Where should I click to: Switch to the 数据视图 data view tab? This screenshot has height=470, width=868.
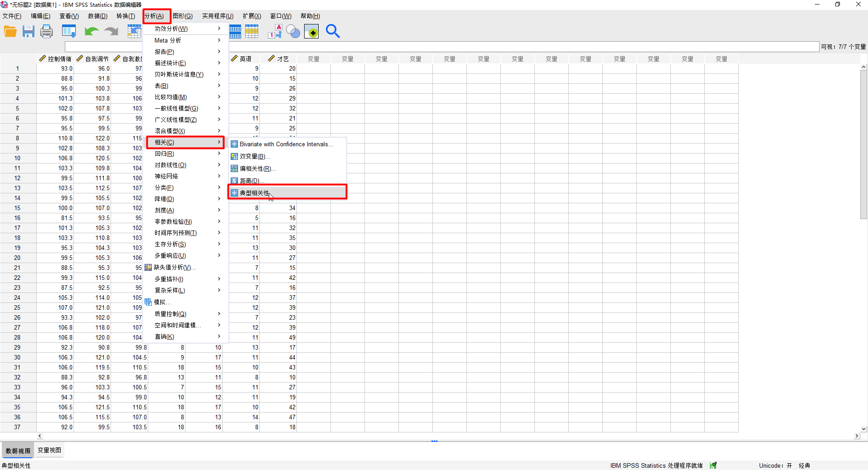18,451
